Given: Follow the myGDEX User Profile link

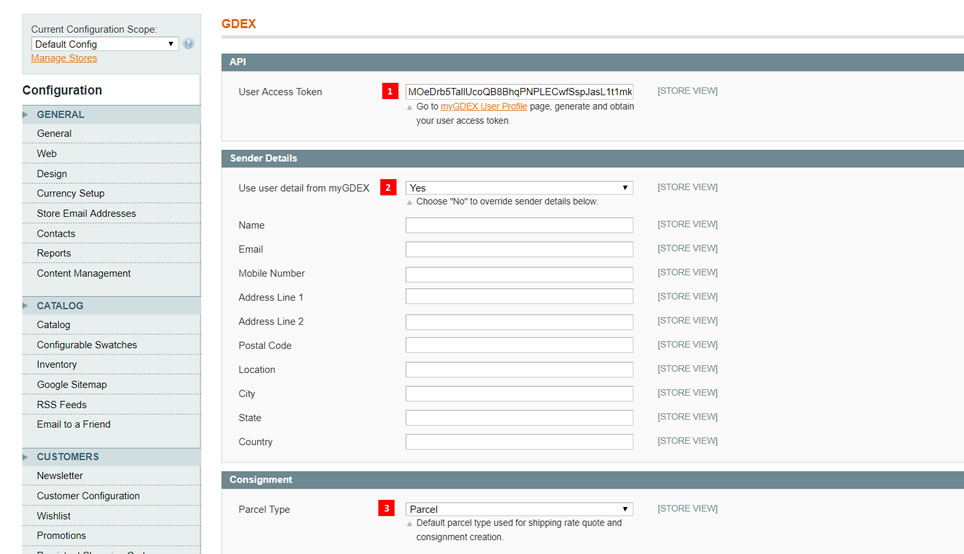Looking at the screenshot, I should (x=484, y=106).
